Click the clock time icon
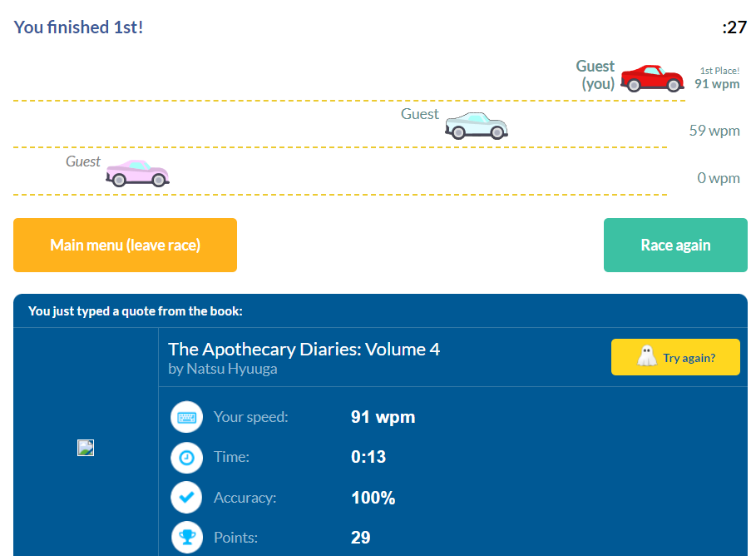 pyautogui.click(x=186, y=457)
